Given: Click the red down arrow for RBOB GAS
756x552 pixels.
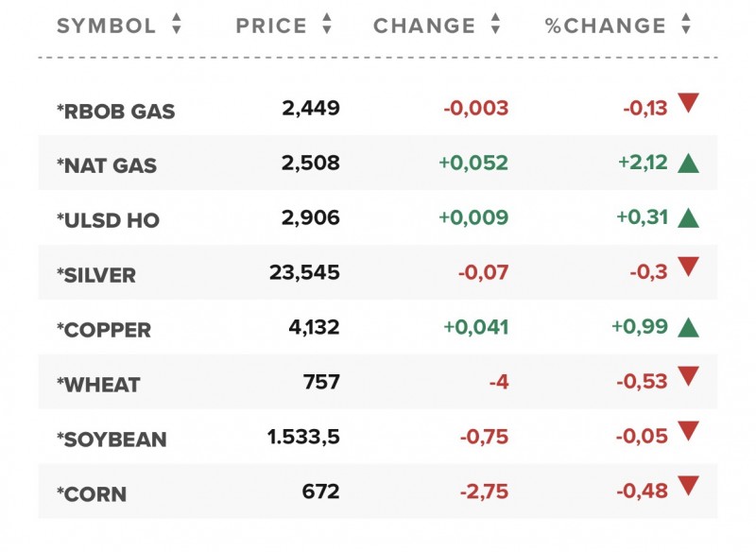Looking at the screenshot, I should click(x=688, y=104).
